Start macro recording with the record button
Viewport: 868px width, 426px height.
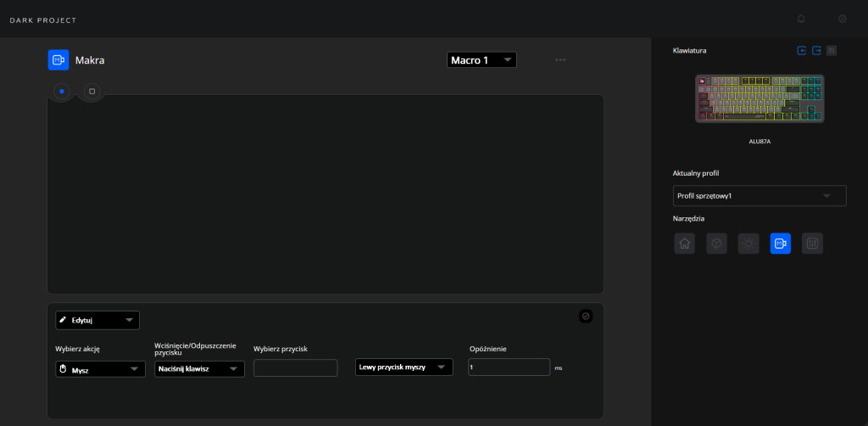[x=62, y=90]
